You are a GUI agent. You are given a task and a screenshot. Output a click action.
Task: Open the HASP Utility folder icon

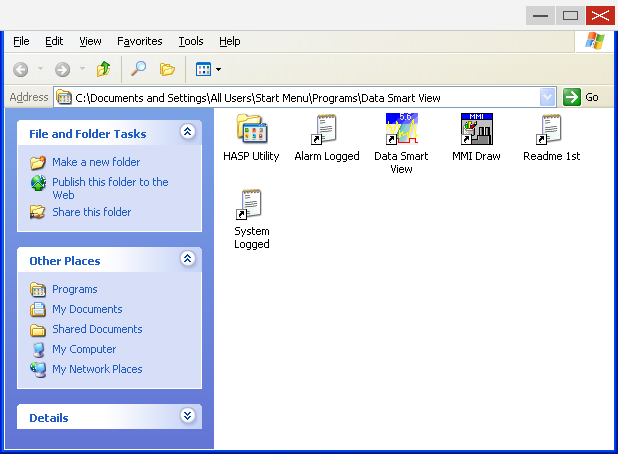click(252, 128)
